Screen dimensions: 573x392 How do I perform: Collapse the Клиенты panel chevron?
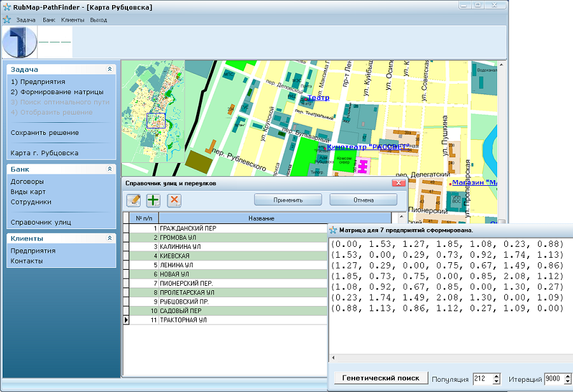[110, 238]
